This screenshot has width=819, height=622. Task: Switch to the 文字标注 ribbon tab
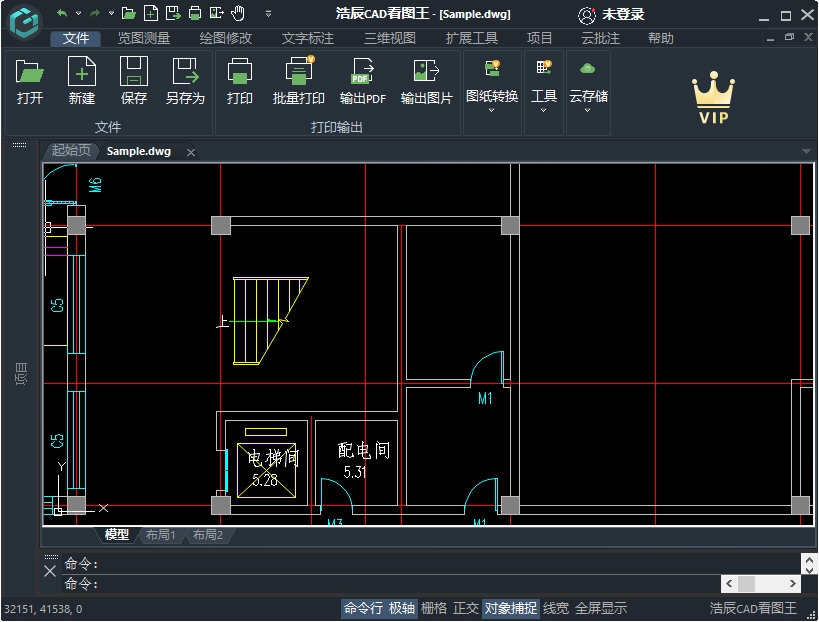pyautogui.click(x=308, y=39)
